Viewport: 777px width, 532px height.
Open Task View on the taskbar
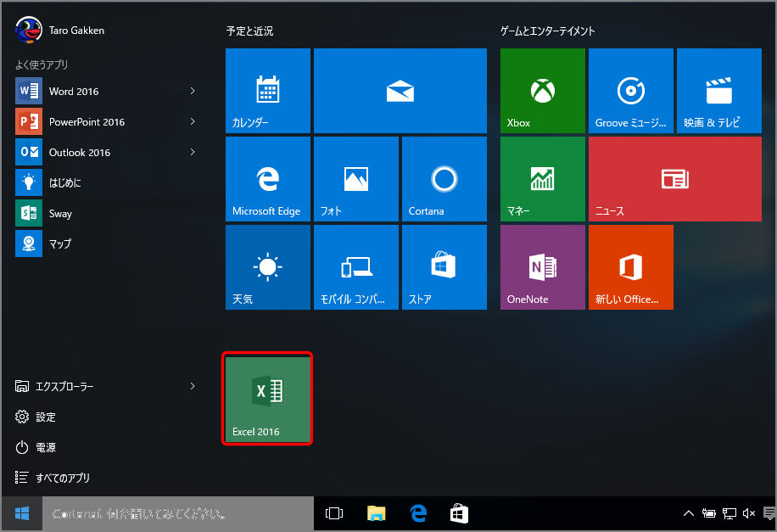(334, 513)
